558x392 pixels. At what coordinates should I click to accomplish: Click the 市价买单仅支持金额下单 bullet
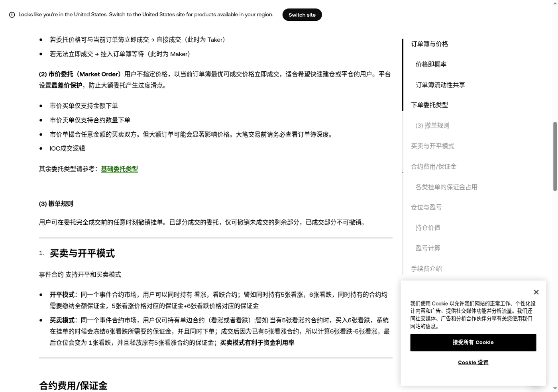[x=84, y=106]
